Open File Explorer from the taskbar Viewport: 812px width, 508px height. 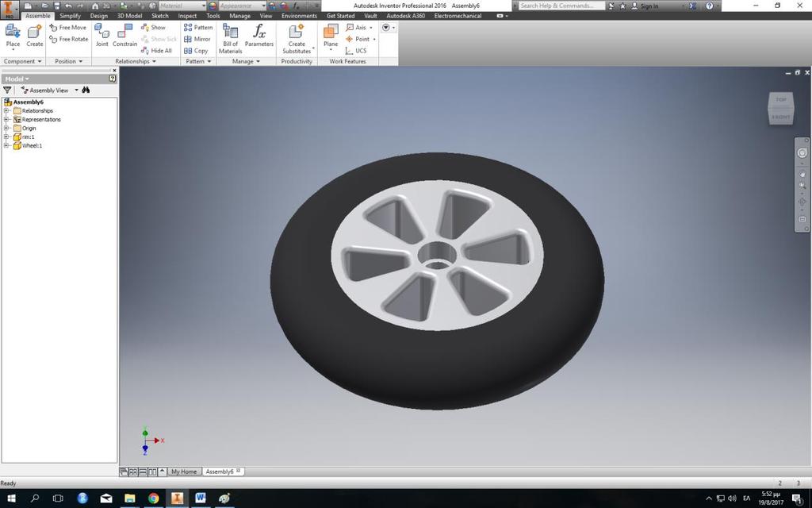click(x=129, y=498)
